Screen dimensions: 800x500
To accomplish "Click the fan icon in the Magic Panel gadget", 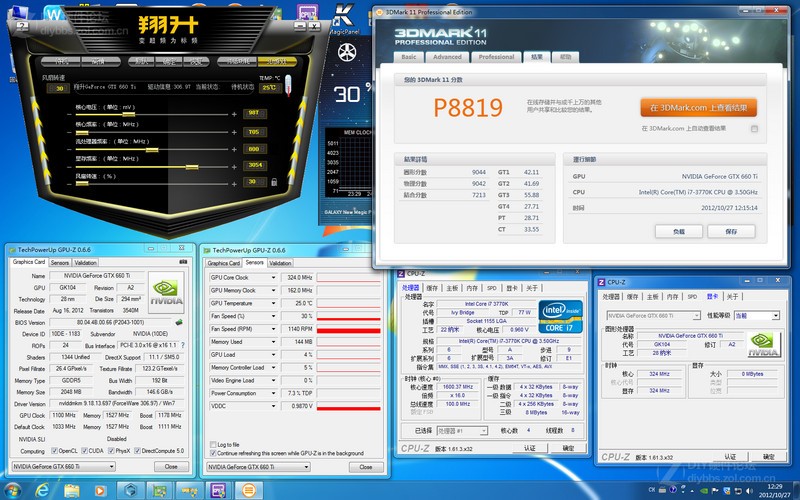I will pos(347,53).
